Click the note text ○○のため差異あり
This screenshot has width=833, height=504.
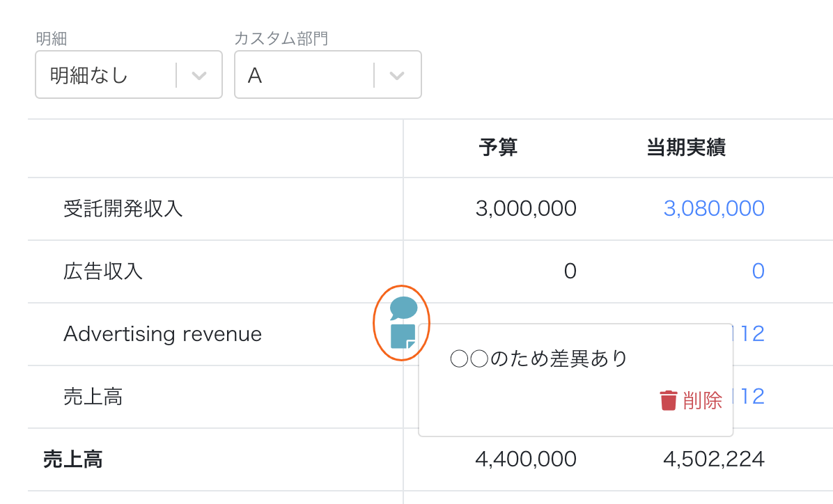tap(538, 359)
